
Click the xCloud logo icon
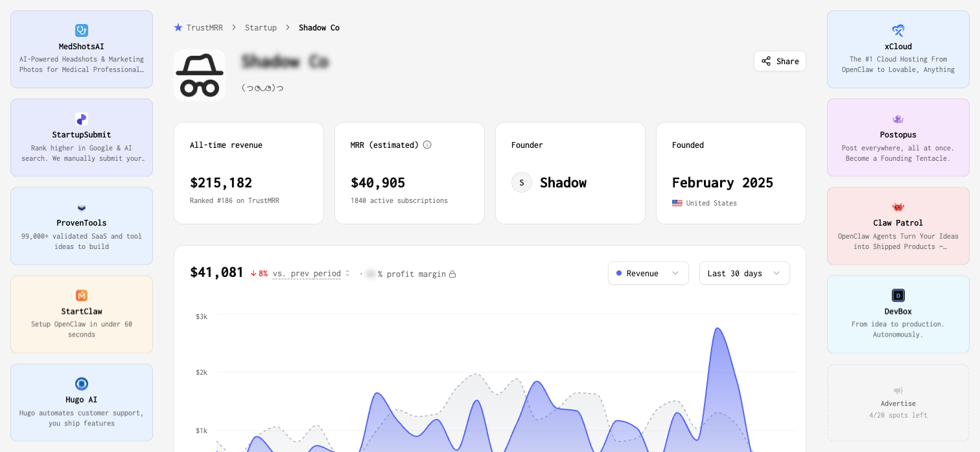(898, 30)
